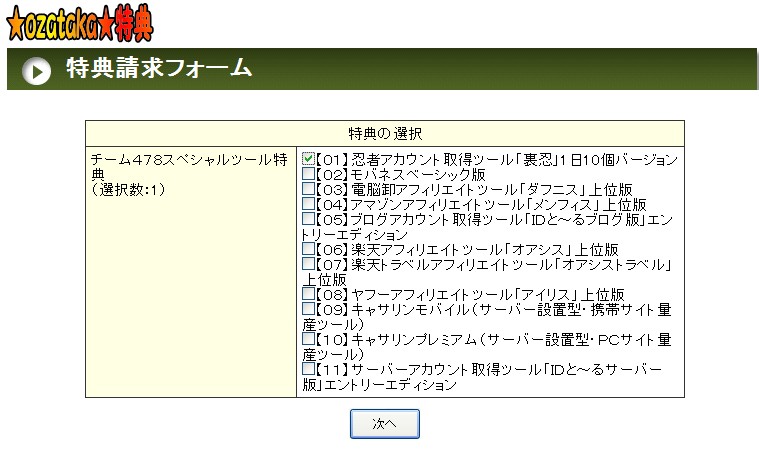Check option 06 楽天 オアシス checkbox
Screen dimensions: 759x453
309,249
